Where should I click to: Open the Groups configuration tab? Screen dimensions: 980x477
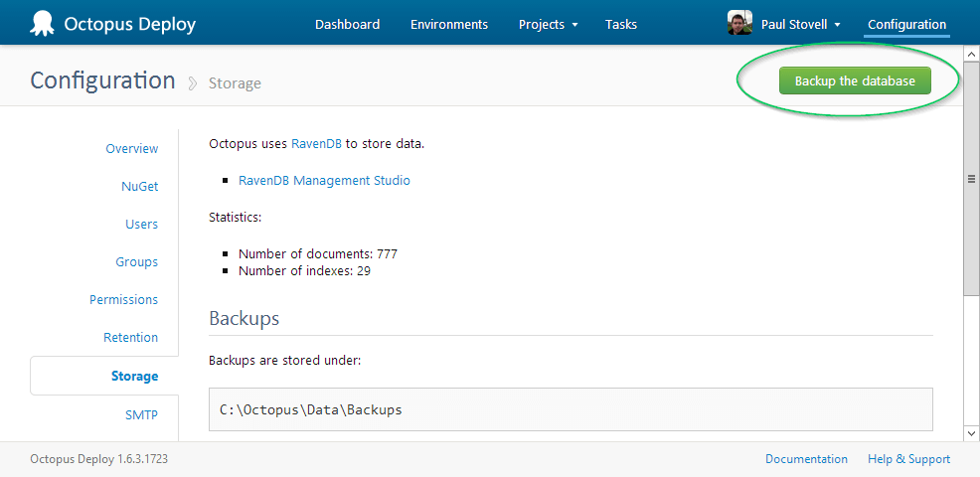tap(136, 262)
